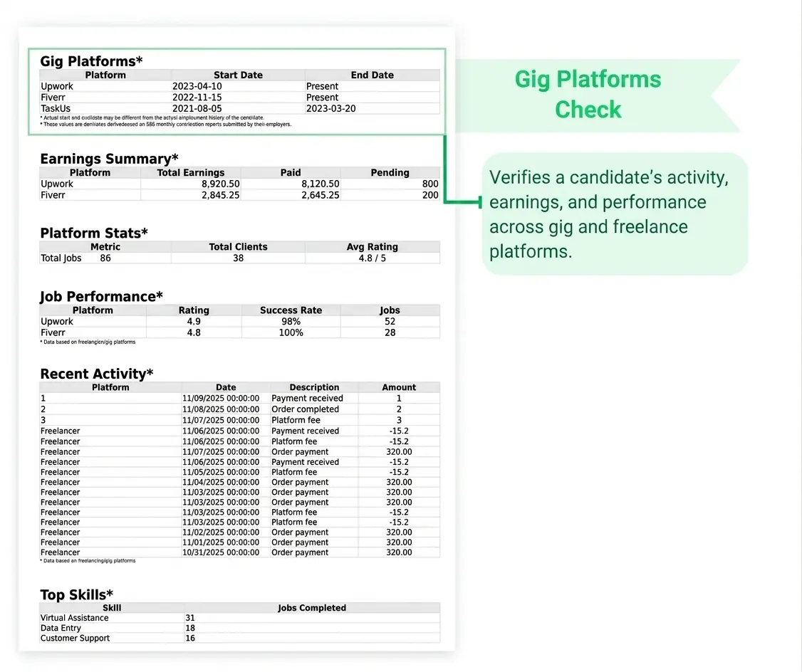Click the 'Virtual Assistance' skill row
Viewport: 802px width, 672px height.
(74, 617)
